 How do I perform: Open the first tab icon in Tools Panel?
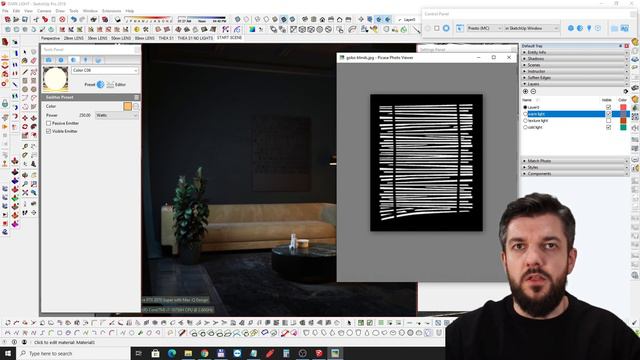(x=49, y=60)
